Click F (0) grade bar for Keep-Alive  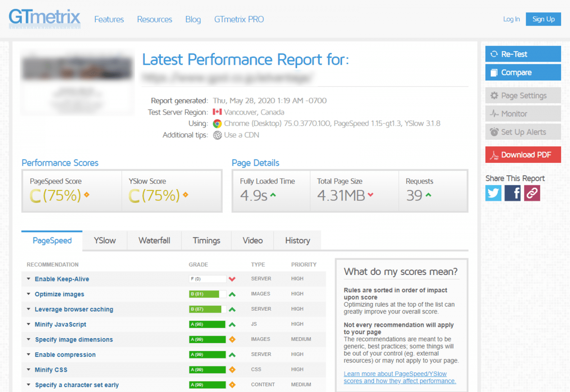[x=207, y=279]
